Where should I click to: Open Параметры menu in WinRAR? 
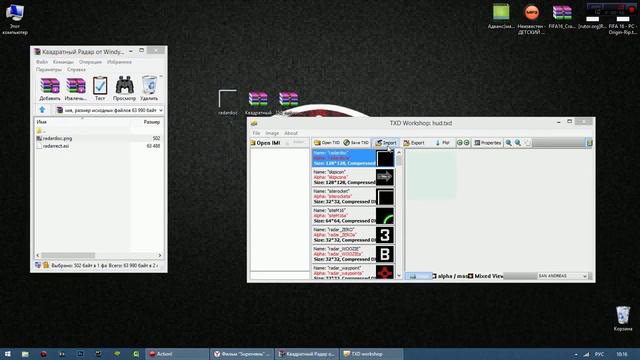(x=49, y=69)
